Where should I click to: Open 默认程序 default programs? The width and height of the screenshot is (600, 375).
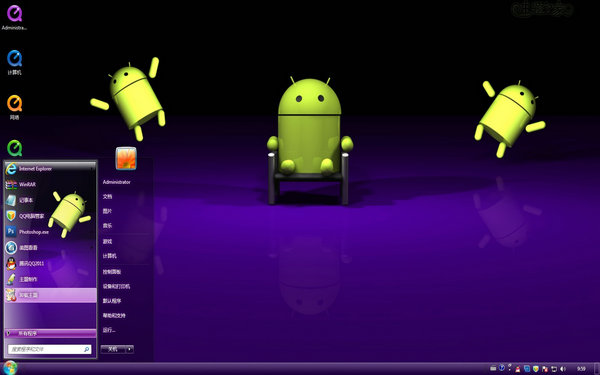(112, 301)
